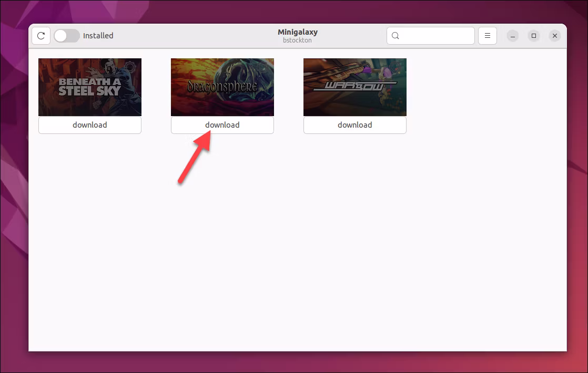Select the Beneath a Steel Sky cover
Image resolution: width=588 pixels, height=373 pixels.
coord(90,87)
